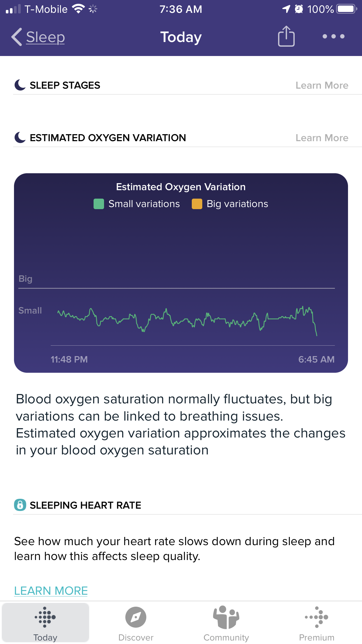The width and height of the screenshot is (362, 644).
Task: Open the three-dot more options menu
Action: click(333, 36)
